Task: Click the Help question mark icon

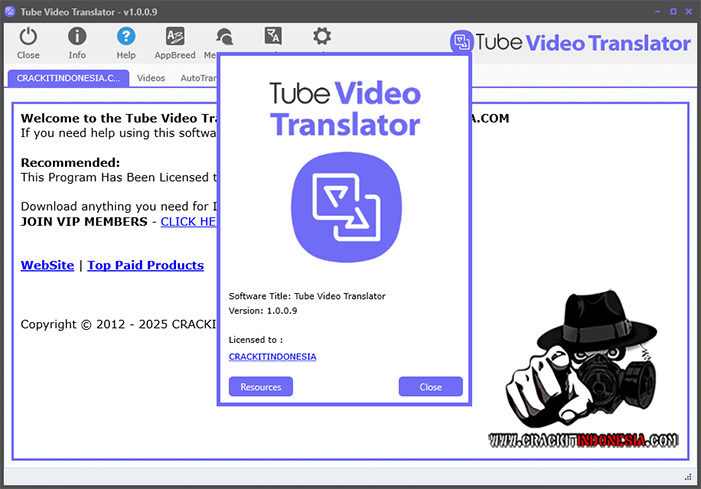Action: (126, 37)
